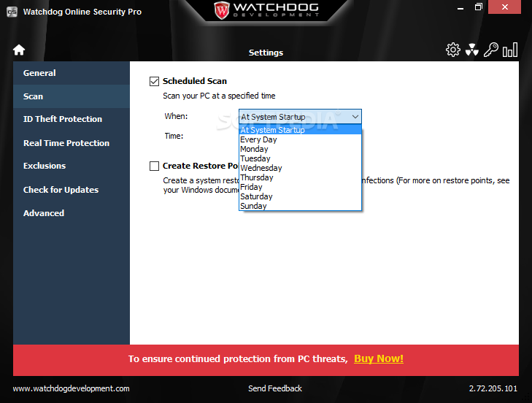Click the Send Feedback link
Image resolution: width=532 pixels, height=403 pixels.
(x=275, y=388)
